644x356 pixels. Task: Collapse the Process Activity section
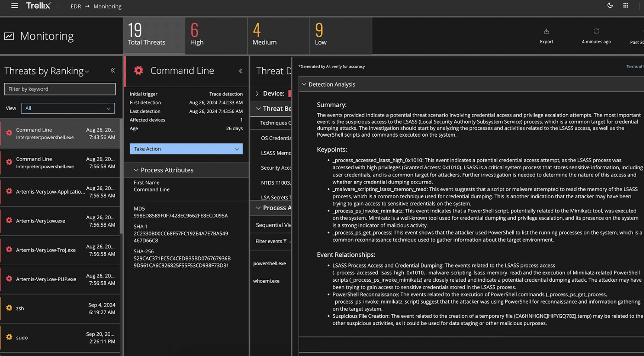coord(257,208)
